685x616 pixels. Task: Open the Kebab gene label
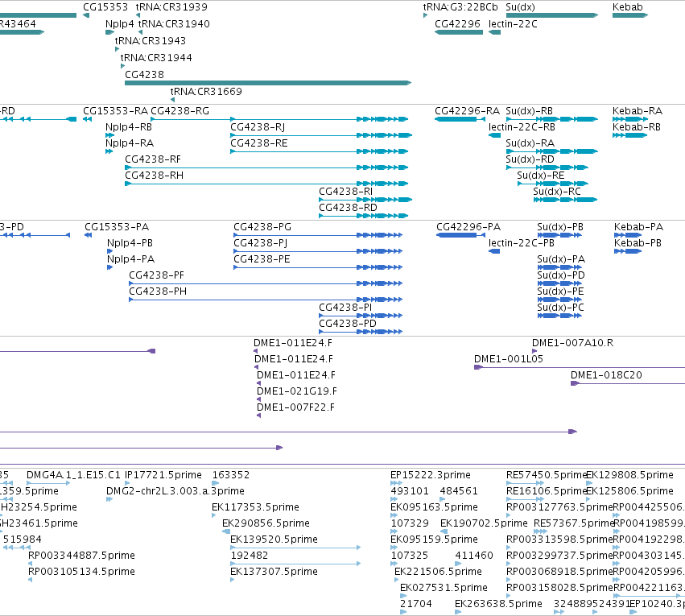[x=628, y=7]
